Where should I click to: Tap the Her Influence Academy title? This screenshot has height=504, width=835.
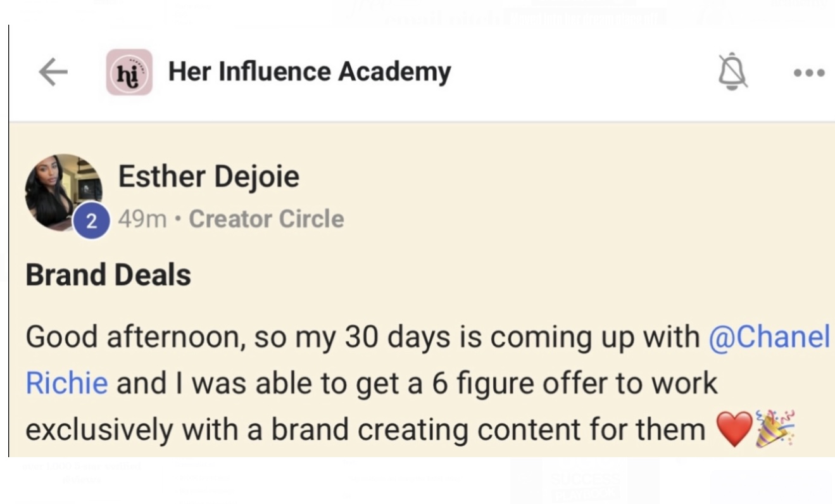309,72
